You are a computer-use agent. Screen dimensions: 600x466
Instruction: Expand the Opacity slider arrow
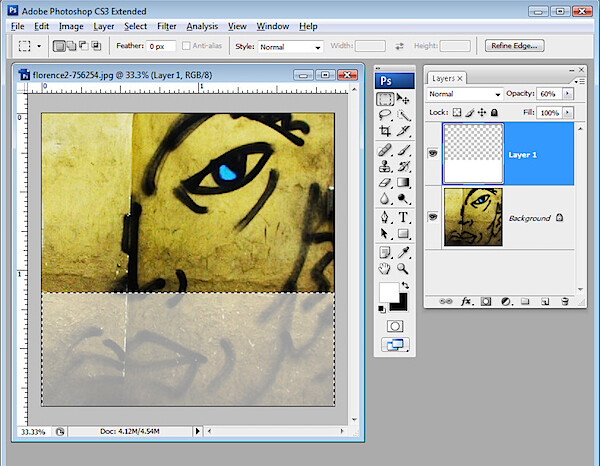click(567, 94)
